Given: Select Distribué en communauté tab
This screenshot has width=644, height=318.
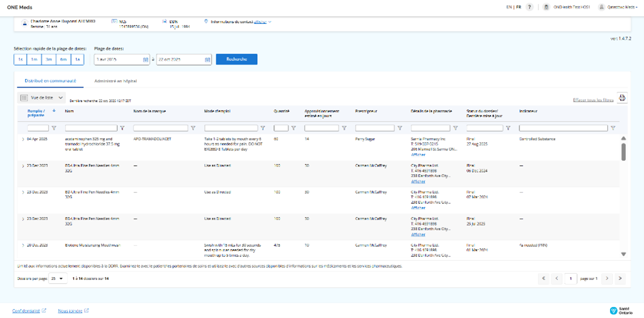Looking at the screenshot, I should tap(50, 81).
